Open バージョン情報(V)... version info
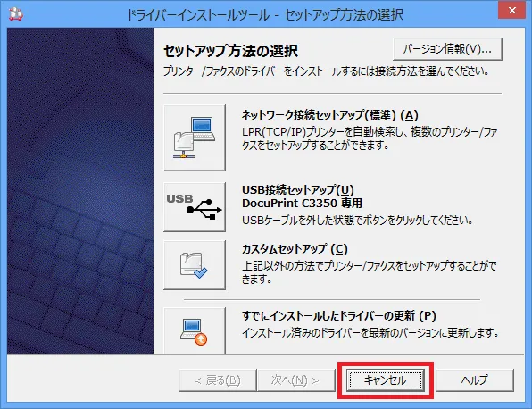This screenshot has width=532, height=409. click(447, 49)
